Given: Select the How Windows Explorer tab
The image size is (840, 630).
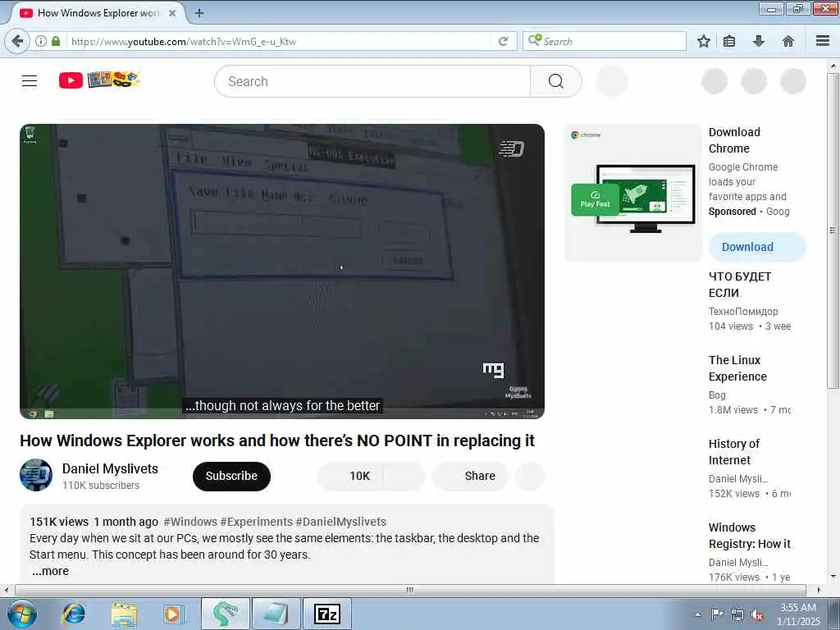Looking at the screenshot, I should [x=97, y=13].
